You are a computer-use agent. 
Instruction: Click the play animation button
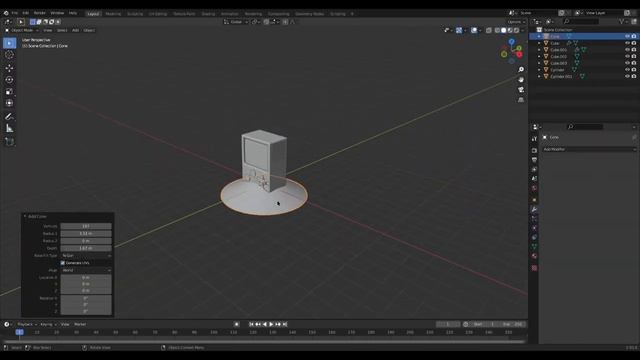pyautogui.click(x=271, y=324)
